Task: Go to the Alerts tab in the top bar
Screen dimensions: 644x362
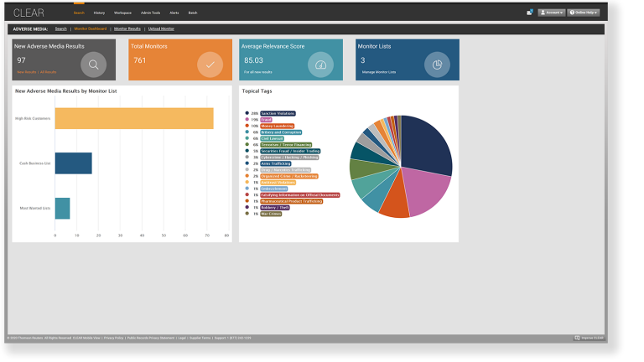Action: (x=174, y=13)
